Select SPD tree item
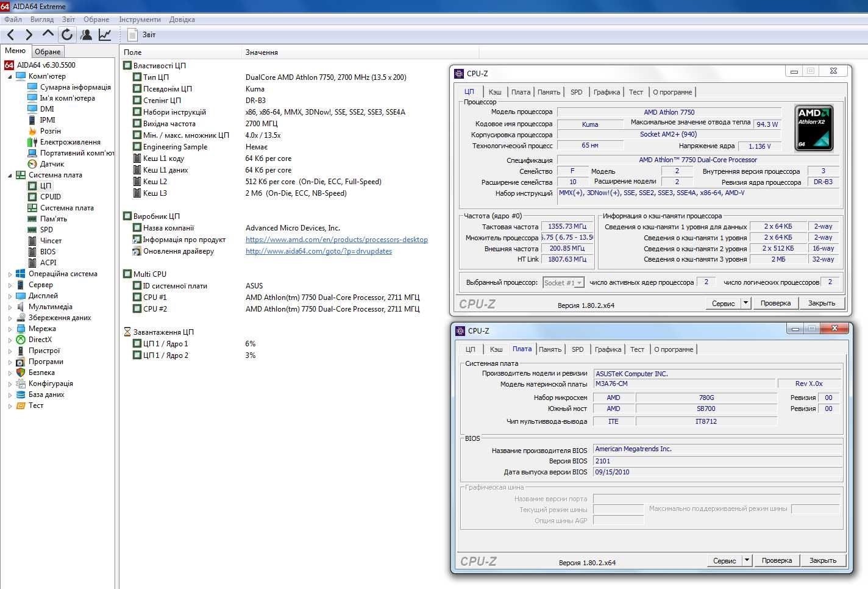This screenshot has width=868, height=589. [x=46, y=230]
